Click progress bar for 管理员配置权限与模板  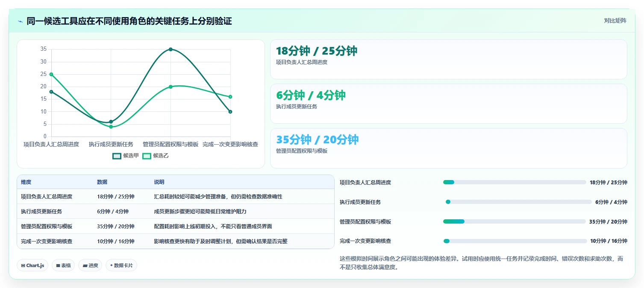tap(515, 221)
